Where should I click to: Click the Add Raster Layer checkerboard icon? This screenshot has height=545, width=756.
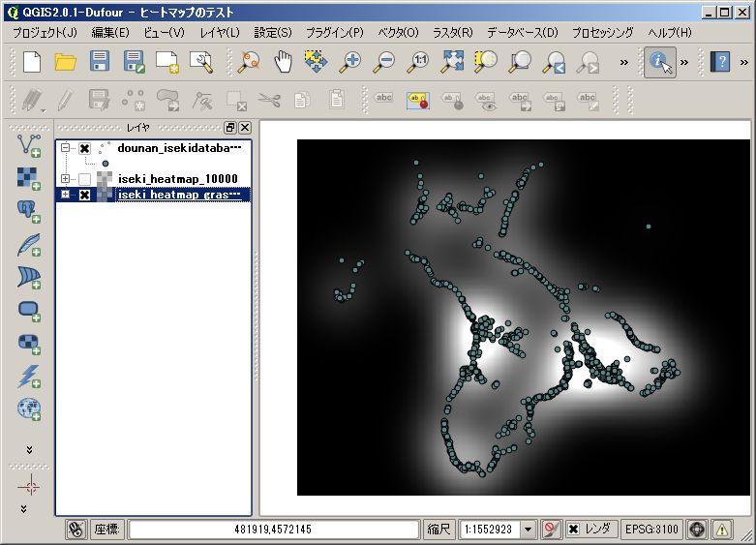coord(29,178)
